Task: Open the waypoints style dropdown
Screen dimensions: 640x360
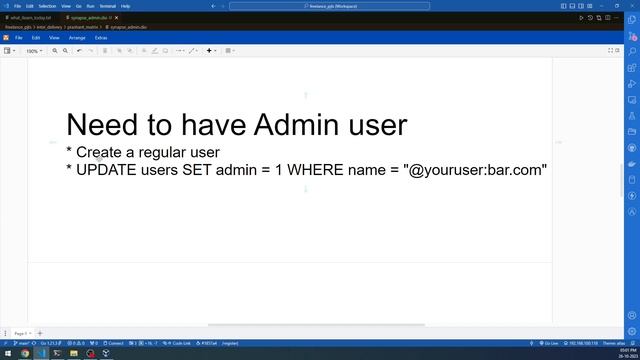Action: pyautogui.click(x=193, y=51)
